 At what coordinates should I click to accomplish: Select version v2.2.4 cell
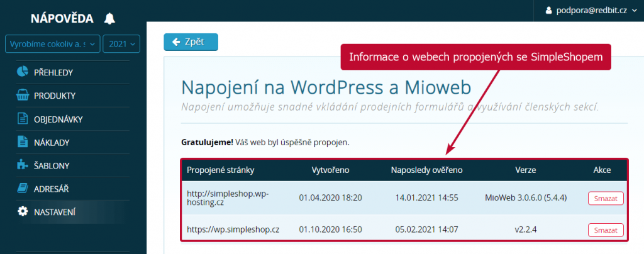pos(526,229)
